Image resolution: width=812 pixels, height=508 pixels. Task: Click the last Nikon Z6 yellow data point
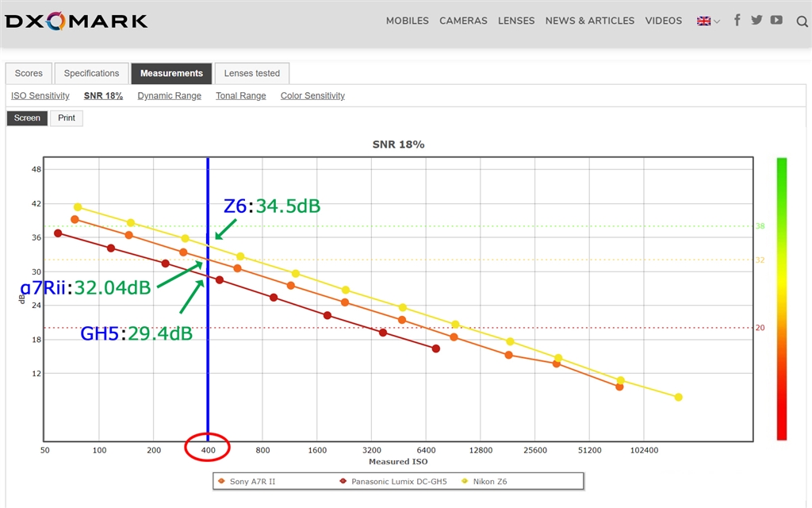click(x=679, y=397)
